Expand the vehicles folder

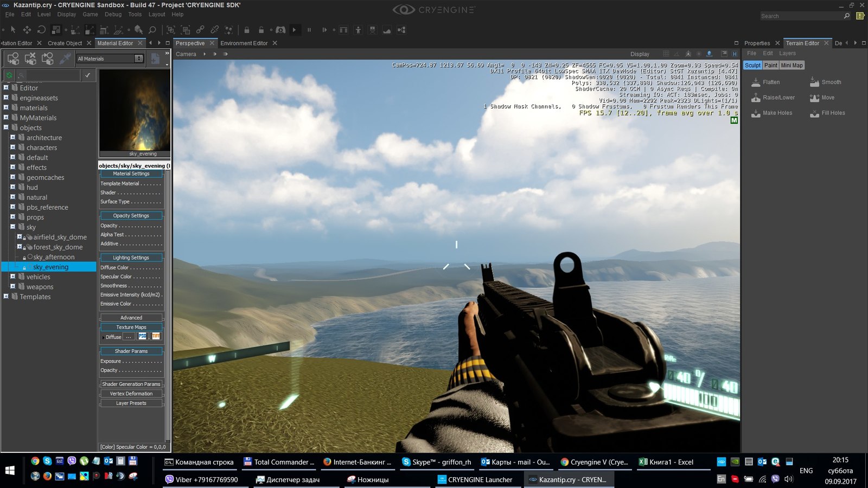(x=13, y=277)
